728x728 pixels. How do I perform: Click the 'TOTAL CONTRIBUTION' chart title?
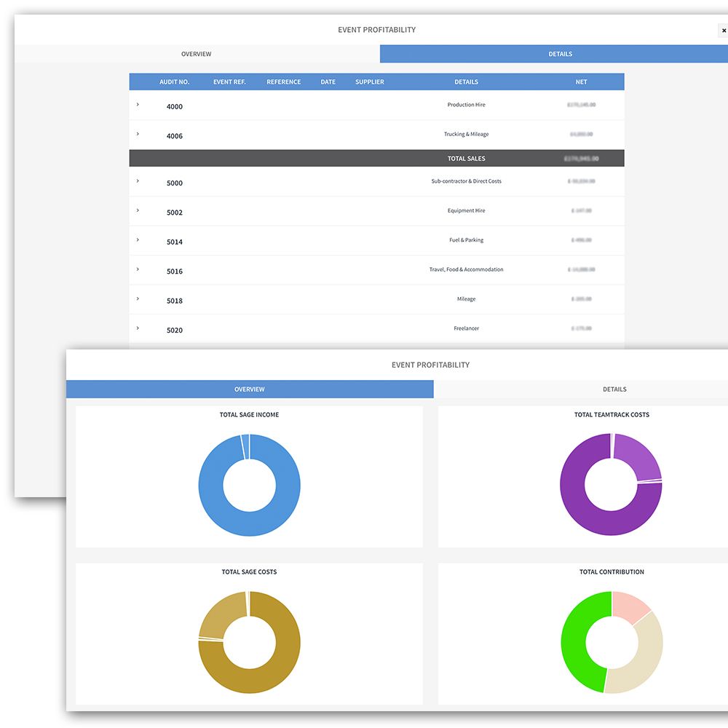(x=612, y=572)
